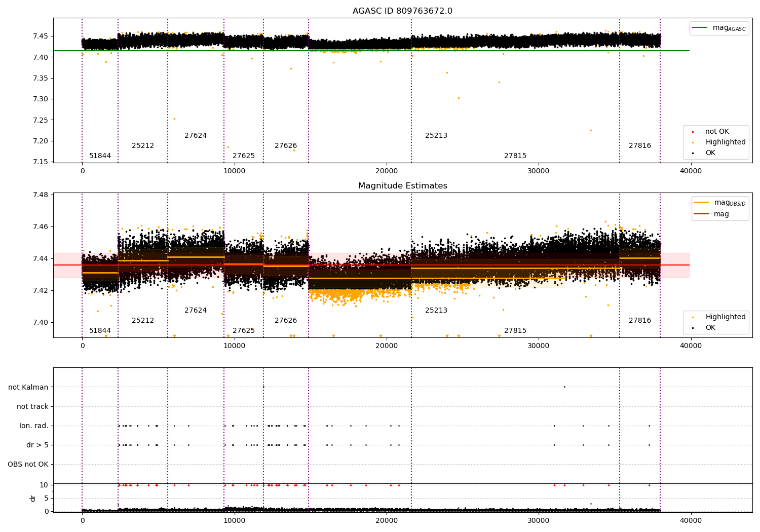The image size is (760, 532).
Task: Click the 30000 x-tick of the bottom plot
Action: pos(539,521)
